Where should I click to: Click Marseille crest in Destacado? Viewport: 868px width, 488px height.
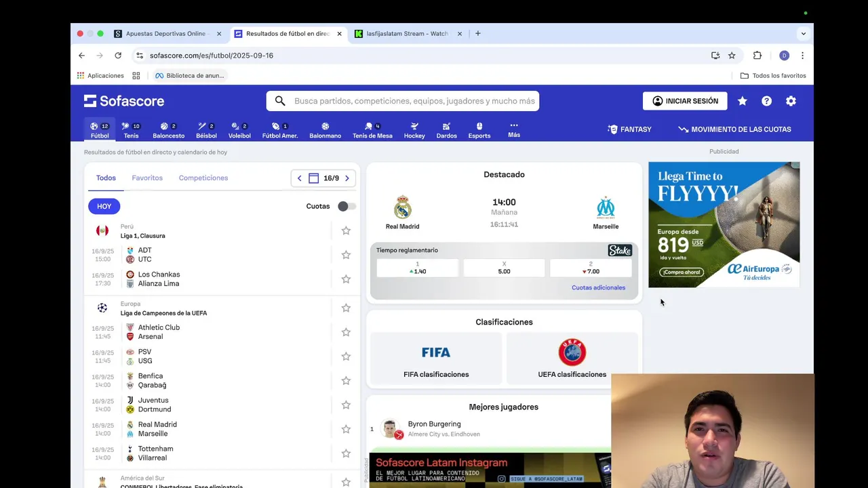tap(606, 207)
